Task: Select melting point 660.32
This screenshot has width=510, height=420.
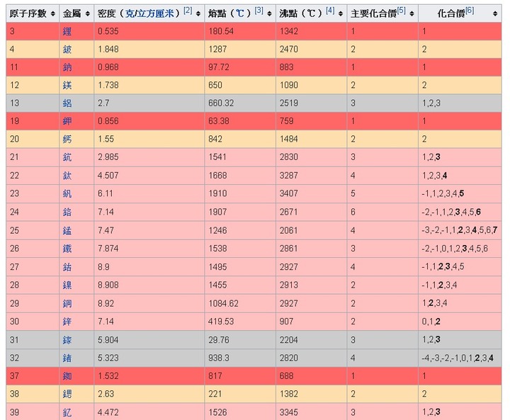Action: coord(221,103)
